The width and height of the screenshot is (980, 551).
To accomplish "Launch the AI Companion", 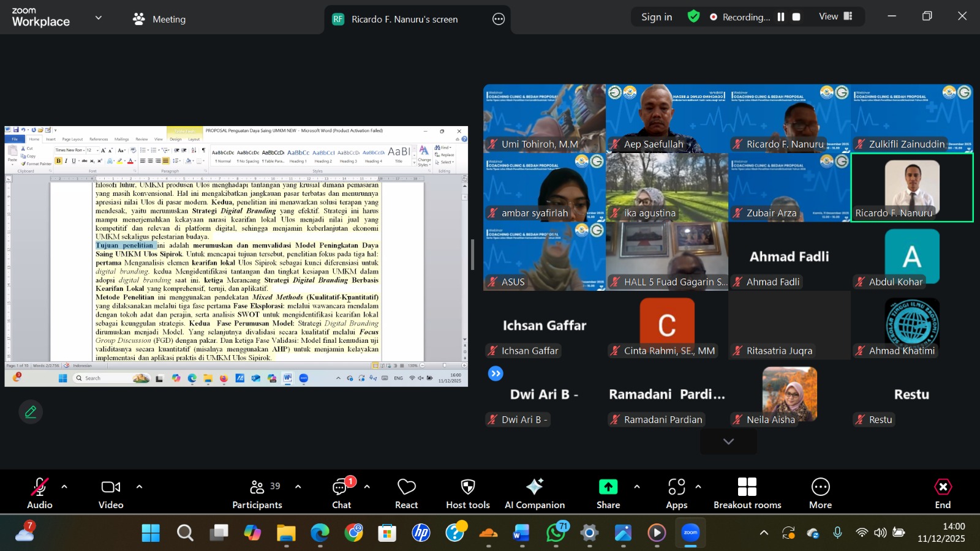I will coord(534,493).
